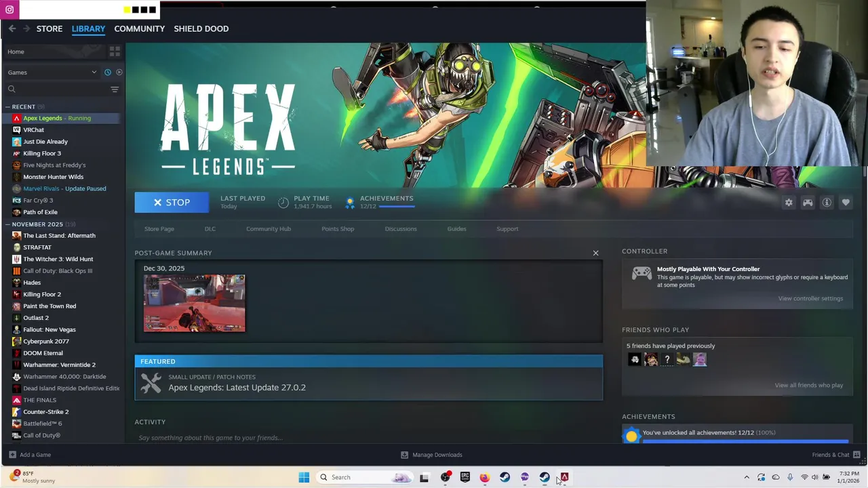
Task: Open Manage Downloads
Action: pos(431,455)
